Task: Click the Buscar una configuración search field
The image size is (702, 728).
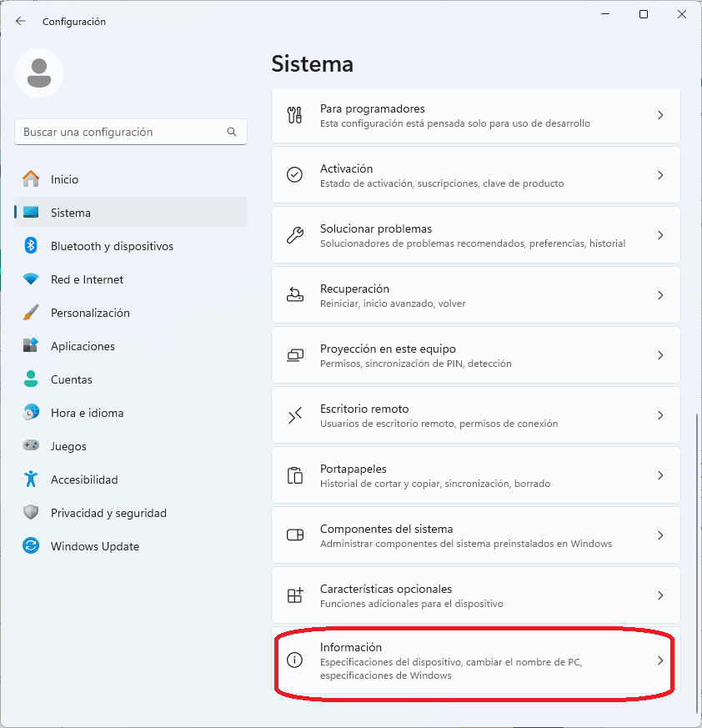Action: point(131,132)
